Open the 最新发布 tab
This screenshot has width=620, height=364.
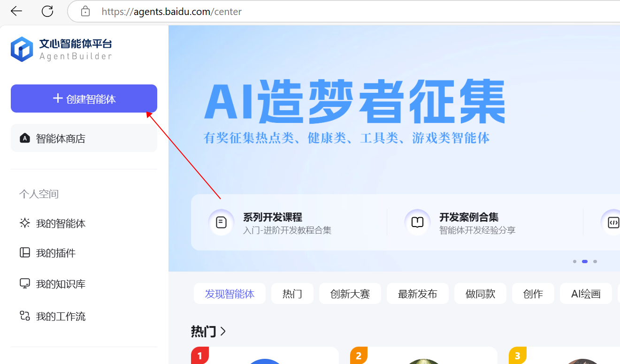coord(418,294)
